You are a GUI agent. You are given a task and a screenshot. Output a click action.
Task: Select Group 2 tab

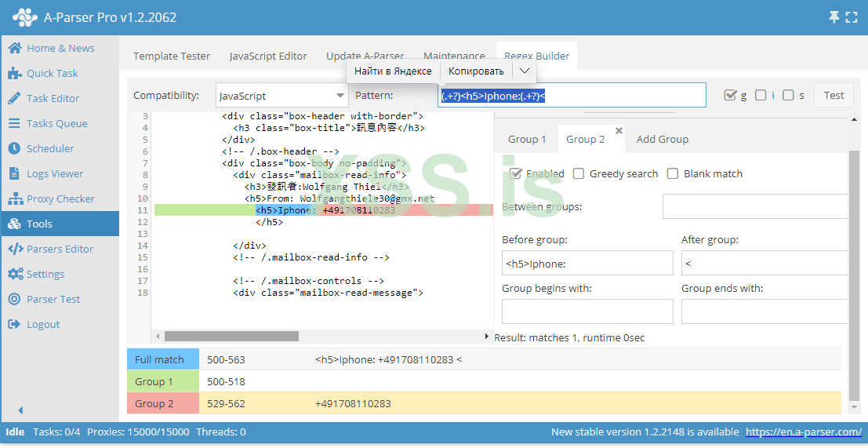click(x=585, y=139)
